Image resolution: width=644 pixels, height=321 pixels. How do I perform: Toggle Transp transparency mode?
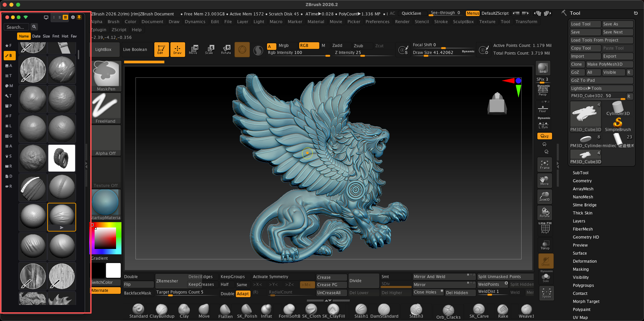[x=545, y=245]
